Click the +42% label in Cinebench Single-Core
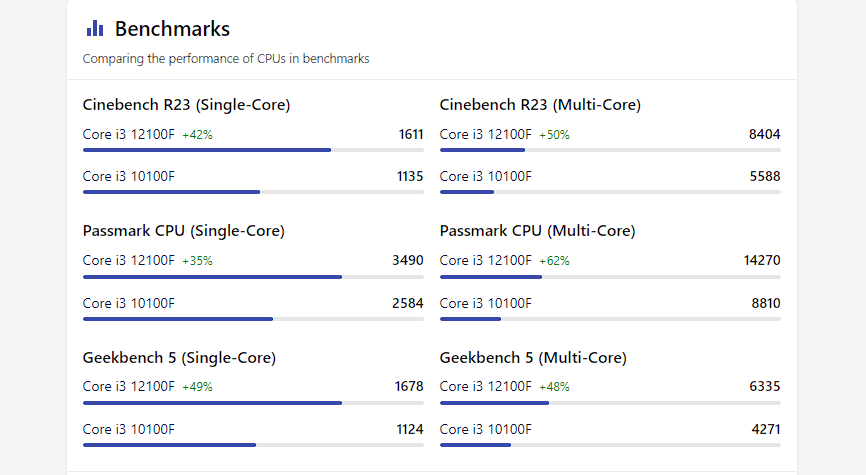The width and height of the screenshot is (866, 475). point(197,135)
